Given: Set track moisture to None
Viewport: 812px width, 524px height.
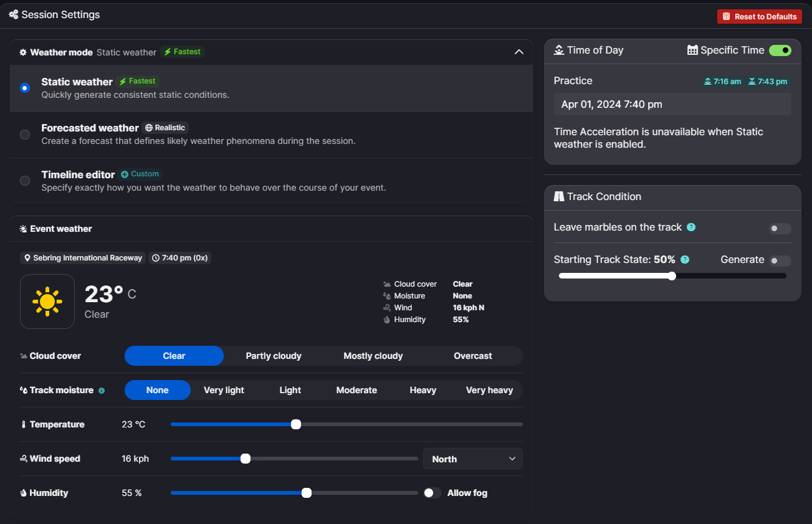Looking at the screenshot, I should coord(158,390).
